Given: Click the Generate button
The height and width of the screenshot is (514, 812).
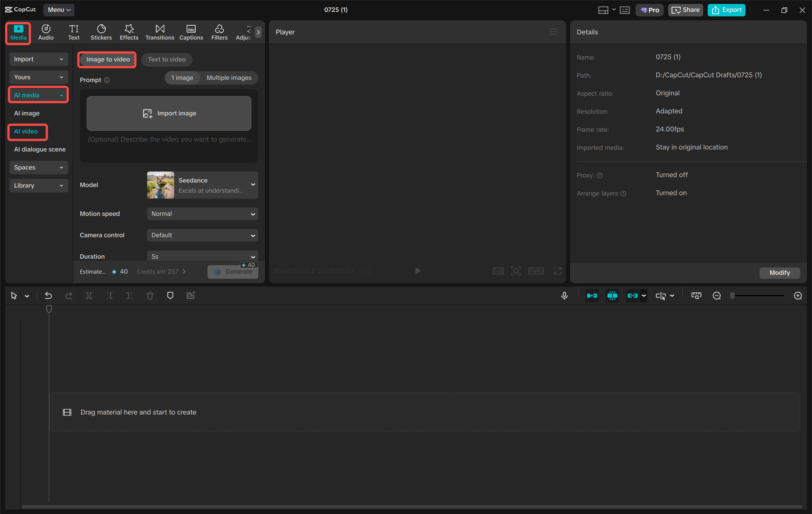Looking at the screenshot, I should click(233, 272).
